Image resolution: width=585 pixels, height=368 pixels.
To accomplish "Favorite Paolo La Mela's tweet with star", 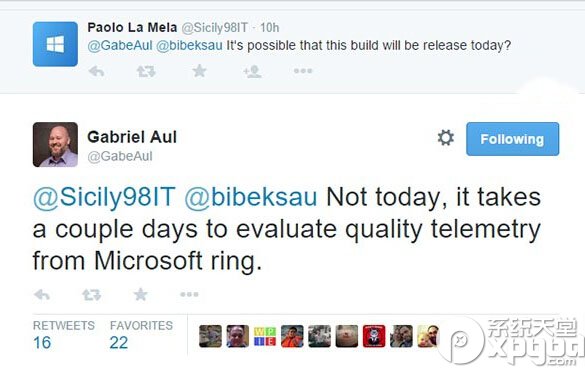I will (199, 71).
